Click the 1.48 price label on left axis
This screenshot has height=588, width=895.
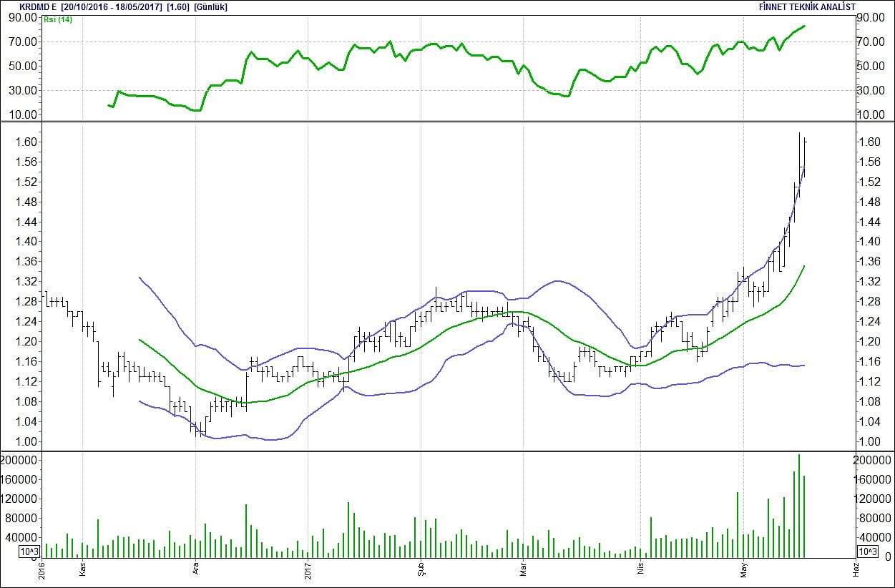pos(27,202)
